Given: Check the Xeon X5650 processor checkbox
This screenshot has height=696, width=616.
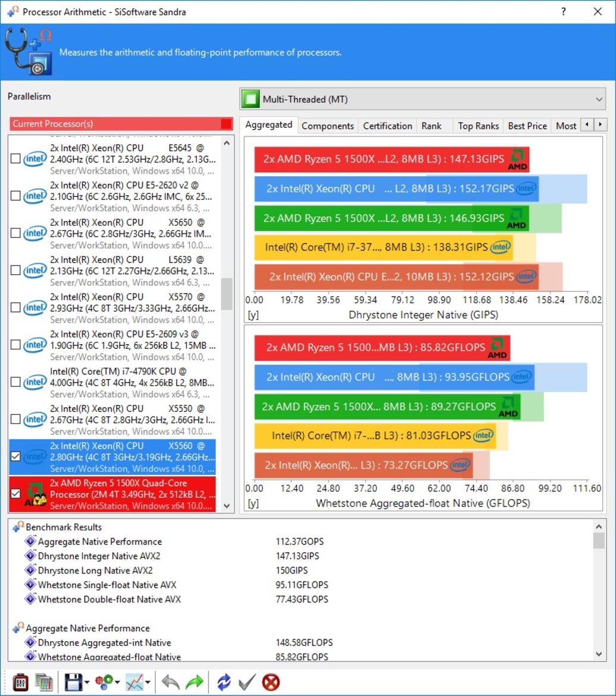Looking at the screenshot, I should pos(15,233).
